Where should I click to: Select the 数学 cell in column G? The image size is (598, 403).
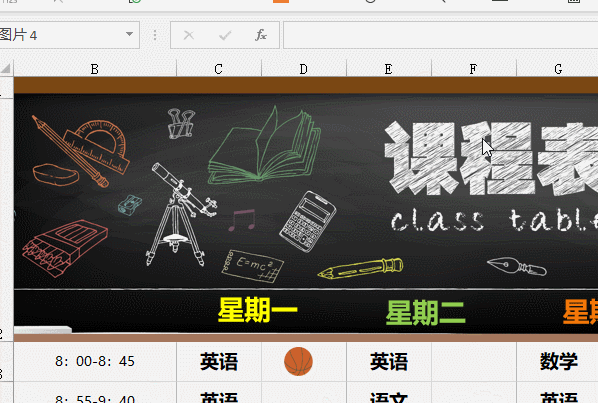click(558, 361)
